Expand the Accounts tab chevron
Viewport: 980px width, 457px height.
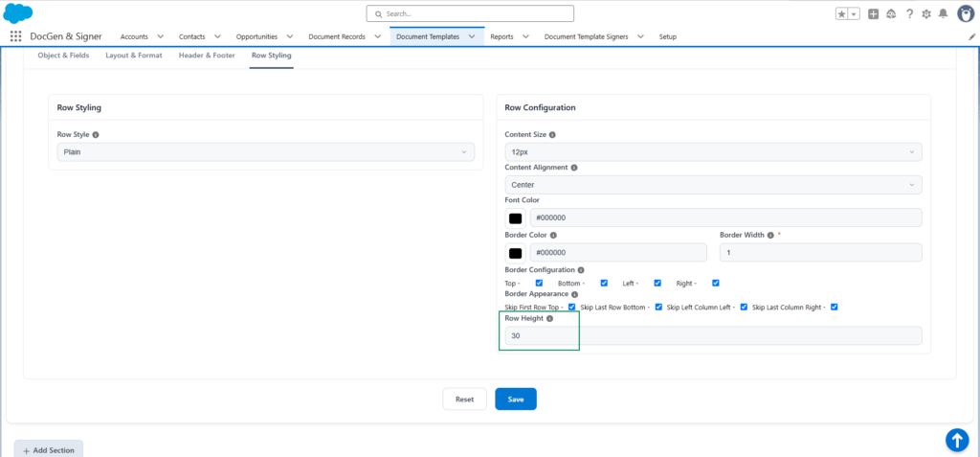(161, 37)
